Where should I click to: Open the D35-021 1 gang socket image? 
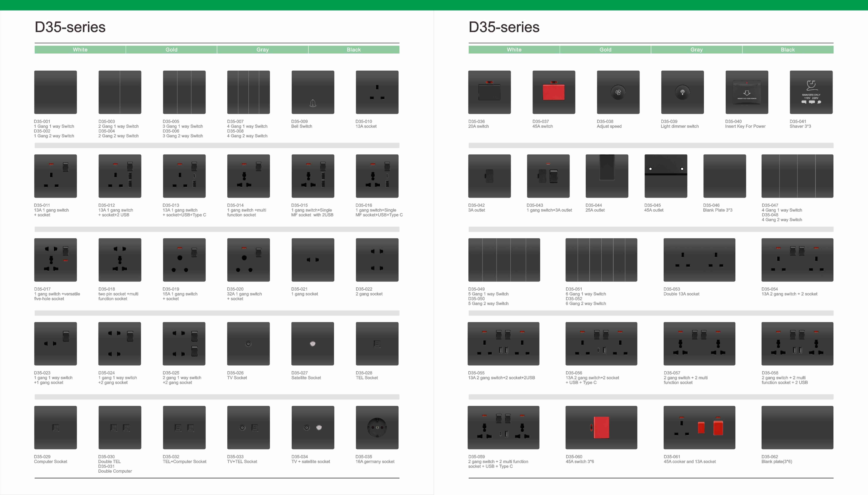click(313, 260)
